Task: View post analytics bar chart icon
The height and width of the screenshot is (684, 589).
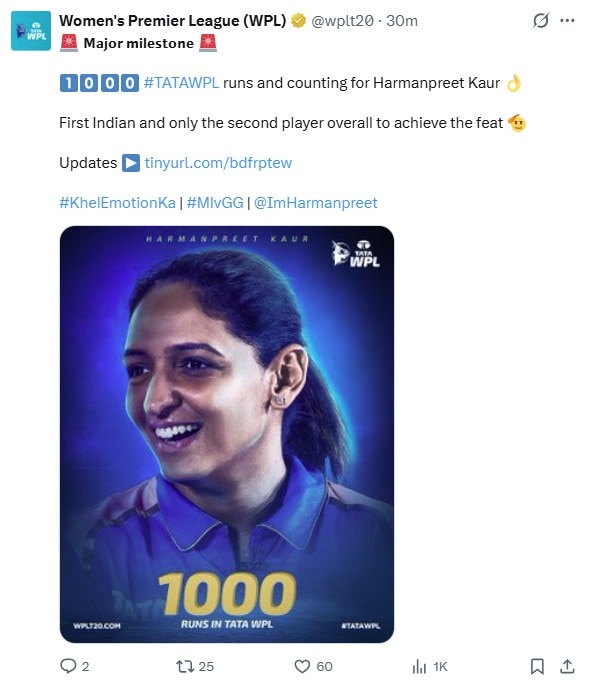Action: pyautogui.click(x=419, y=666)
